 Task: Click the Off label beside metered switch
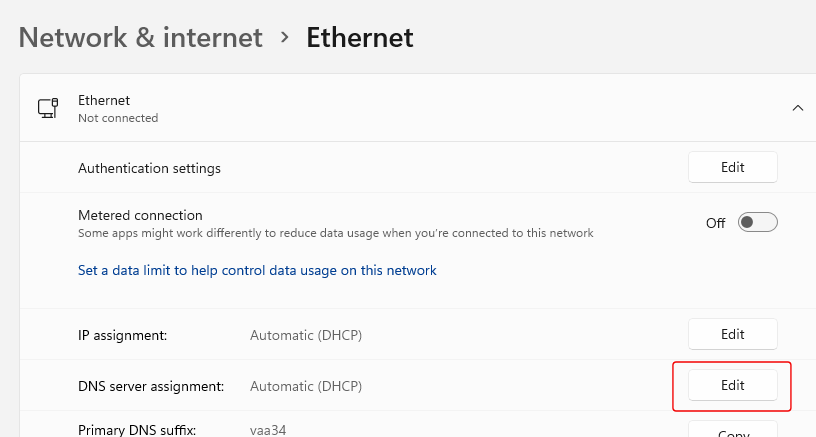point(716,223)
